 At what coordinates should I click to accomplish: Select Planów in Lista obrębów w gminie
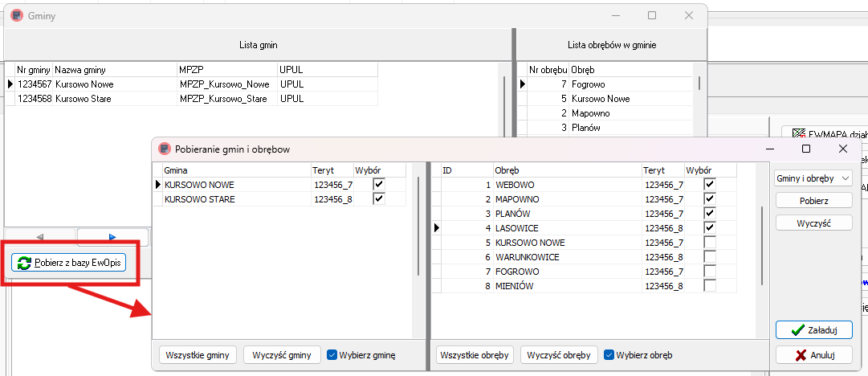click(x=605, y=128)
